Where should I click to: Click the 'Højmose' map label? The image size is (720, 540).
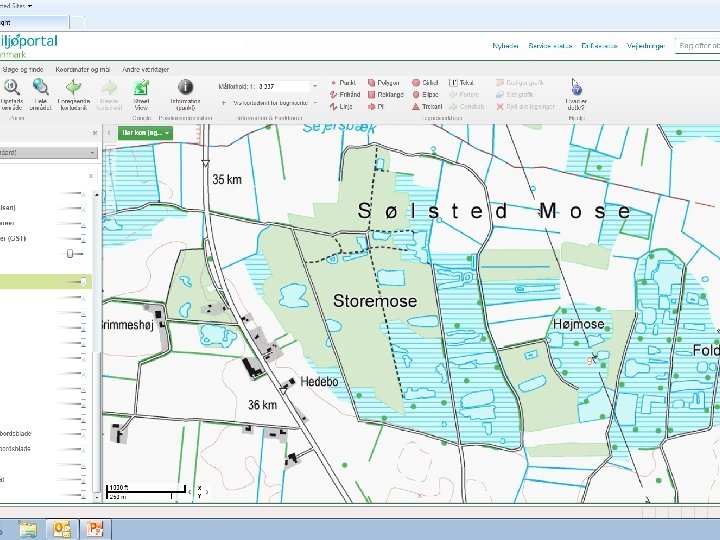pos(579,324)
